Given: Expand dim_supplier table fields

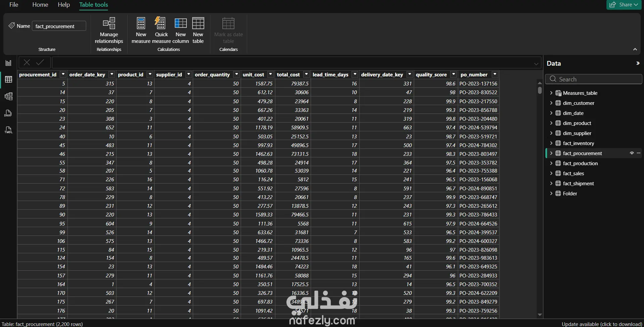Looking at the screenshot, I should (551, 133).
